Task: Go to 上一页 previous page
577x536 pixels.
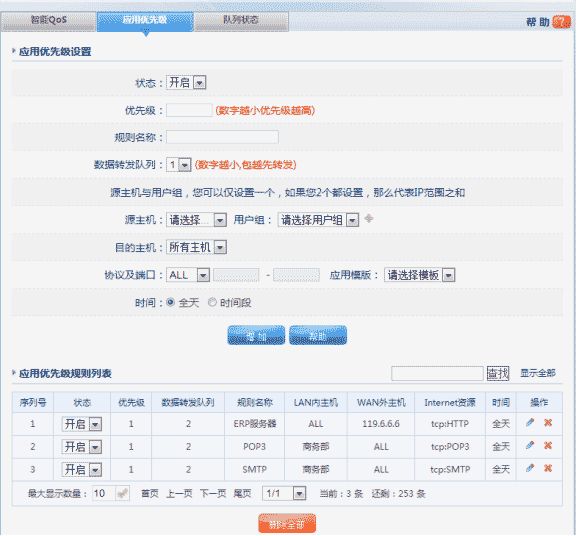Action: coord(179,493)
